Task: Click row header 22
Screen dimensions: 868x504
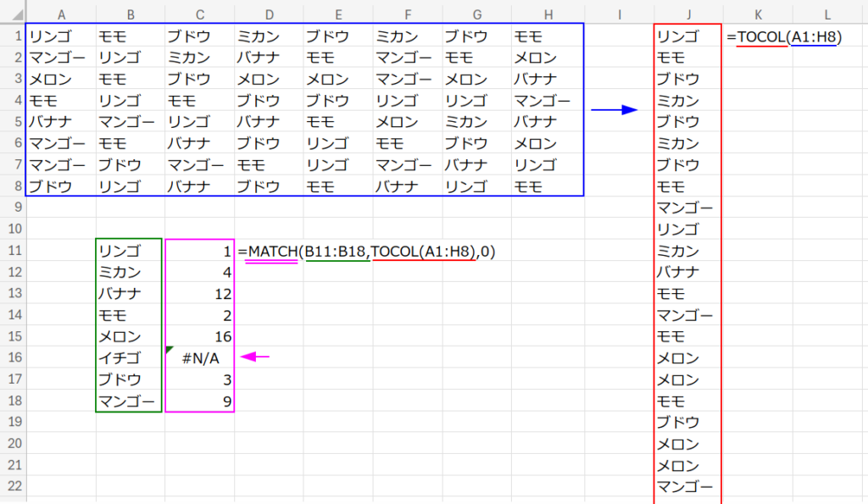Action: (13, 486)
